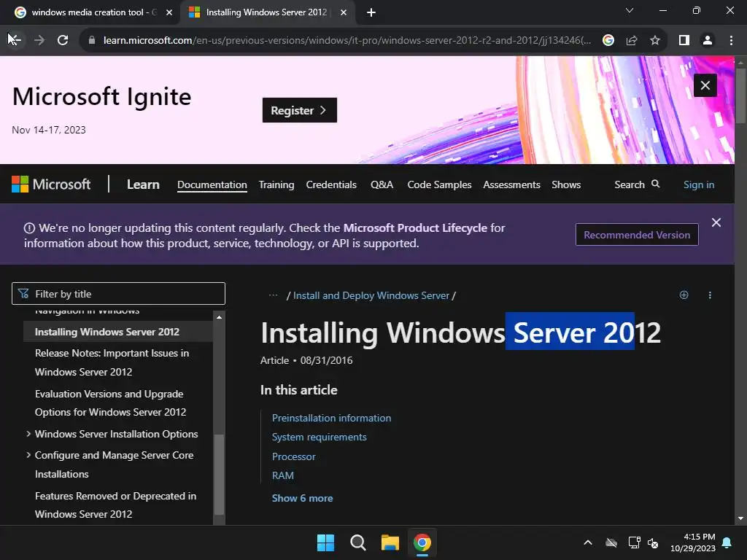Open the Chrome profile menu
747x560 pixels.
coord(708,40)
